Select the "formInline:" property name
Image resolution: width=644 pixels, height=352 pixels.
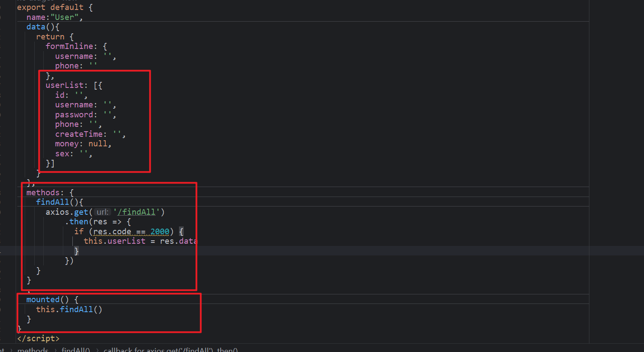pyautogui.click(x=72, y=46)
